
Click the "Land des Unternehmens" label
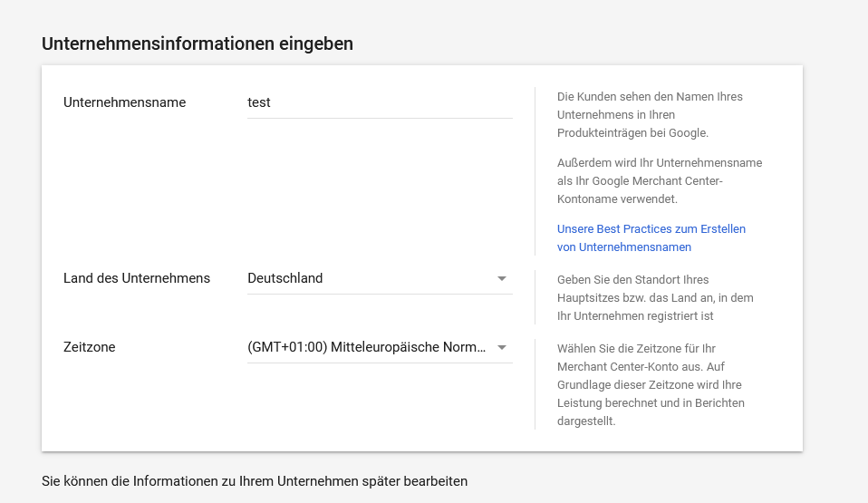137,278
